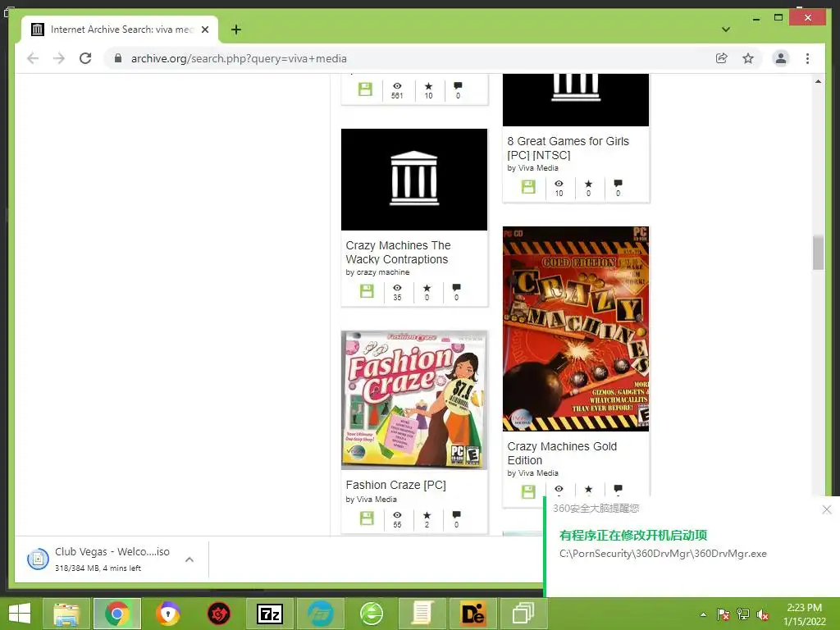840x630 pixels.
Task: Click favorites star on Wacky Contraptions card
Action: pos(427,288)
